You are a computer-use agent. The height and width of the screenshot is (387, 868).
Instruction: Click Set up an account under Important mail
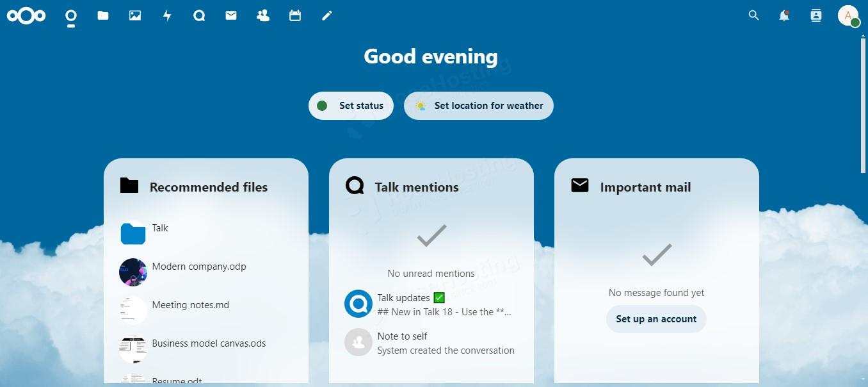[x=656, y=318]
